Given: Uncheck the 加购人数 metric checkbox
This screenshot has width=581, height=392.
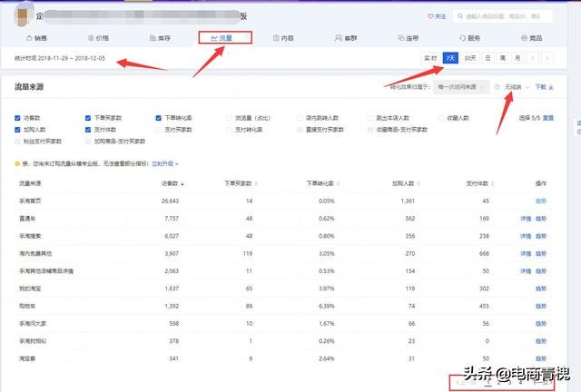Looking at the screenshot, I should pos(17,130).
